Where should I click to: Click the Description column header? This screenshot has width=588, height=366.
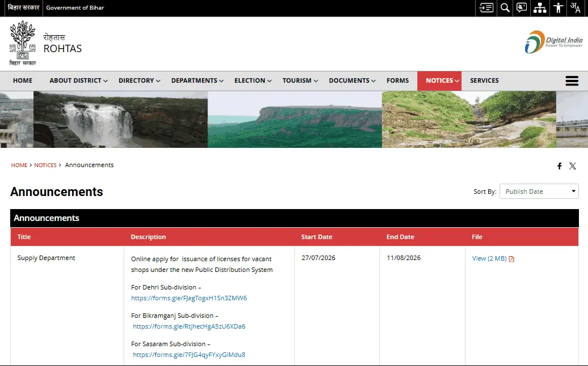pos(148,237)
